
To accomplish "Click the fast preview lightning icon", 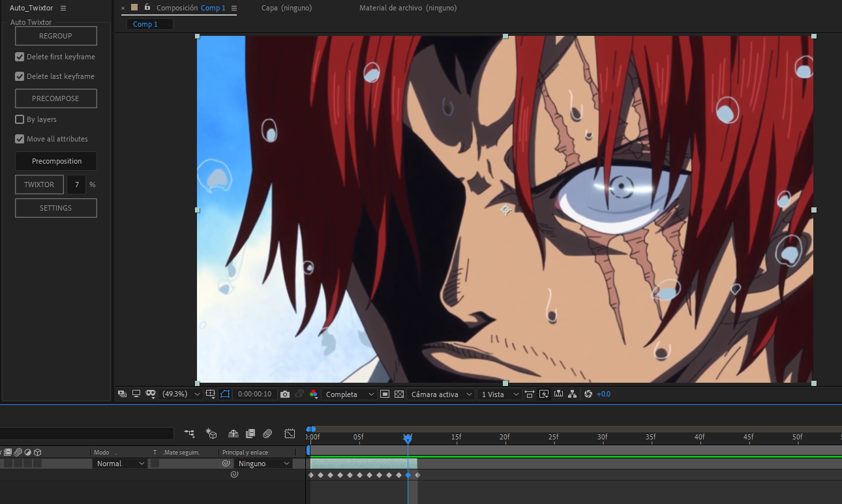I will 544,394.
